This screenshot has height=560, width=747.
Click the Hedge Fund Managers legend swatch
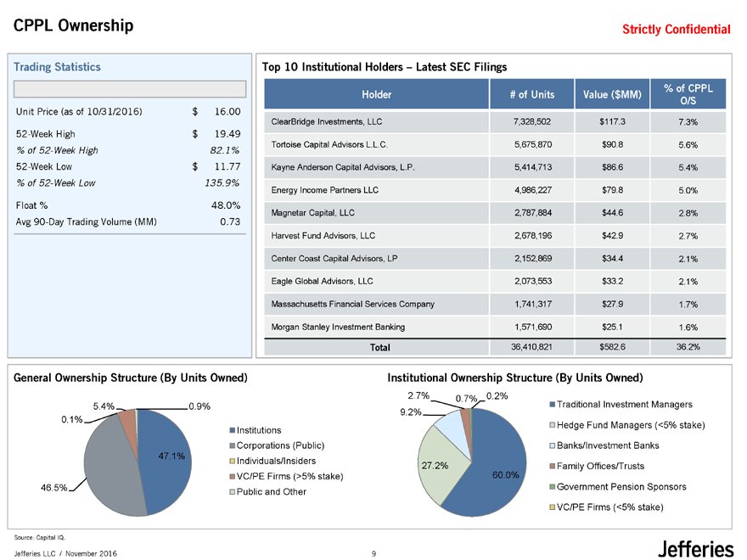[553, 425]
